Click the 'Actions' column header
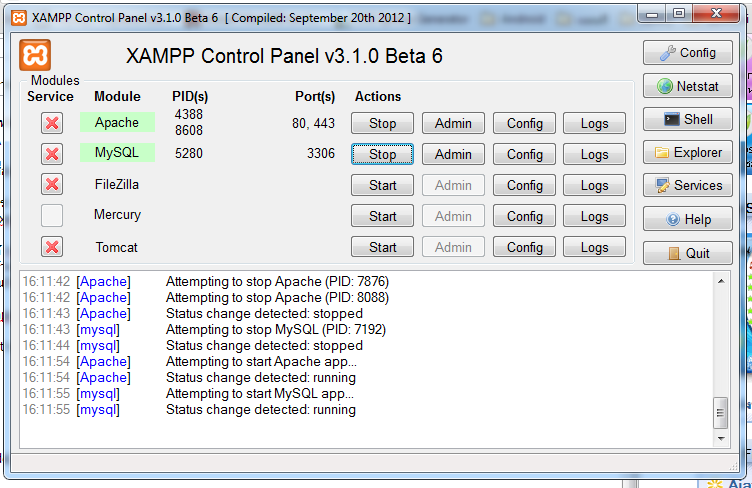Viewport: 752px width, 488px height. (x=378, y=97)
